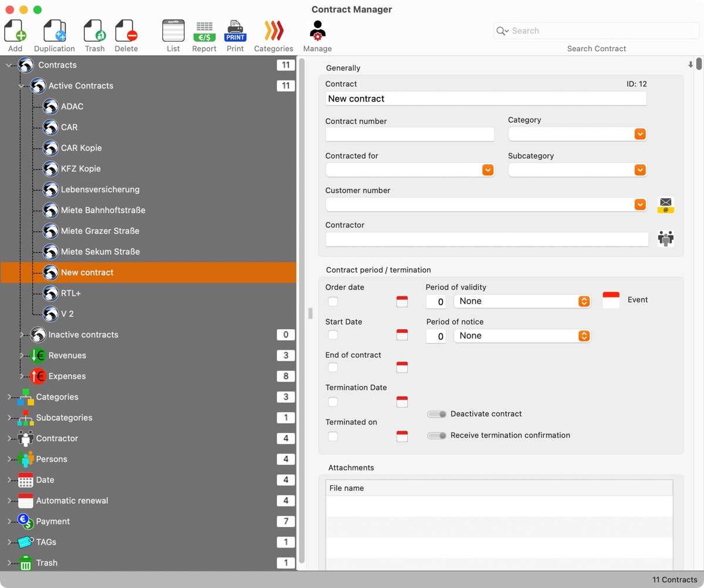Open the Period of validity unit dropdown
This screenshot has height=588, width=704.
522,301
